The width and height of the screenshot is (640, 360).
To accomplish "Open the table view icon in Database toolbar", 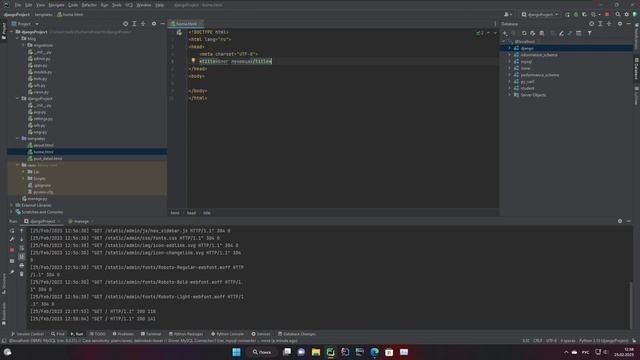I will point(579,33).
